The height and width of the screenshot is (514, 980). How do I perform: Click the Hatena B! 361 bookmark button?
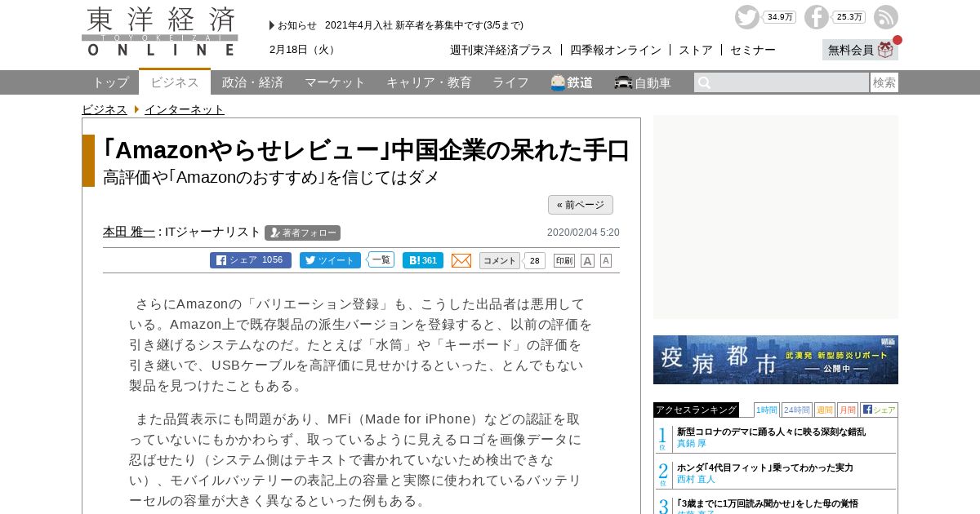click(x=423, y=260)
